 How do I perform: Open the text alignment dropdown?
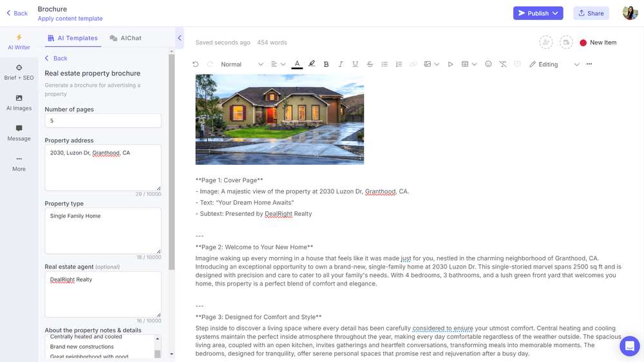point(278,64)
